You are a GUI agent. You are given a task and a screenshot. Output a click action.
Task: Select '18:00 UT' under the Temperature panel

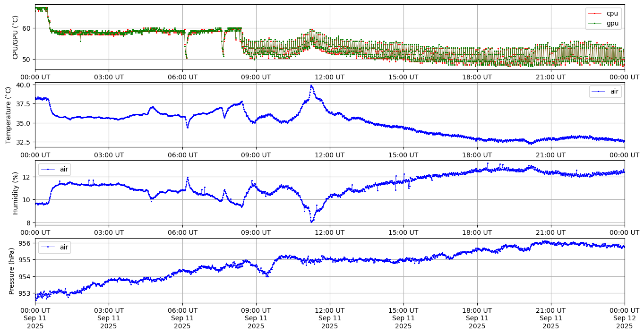tap(477, 154)
